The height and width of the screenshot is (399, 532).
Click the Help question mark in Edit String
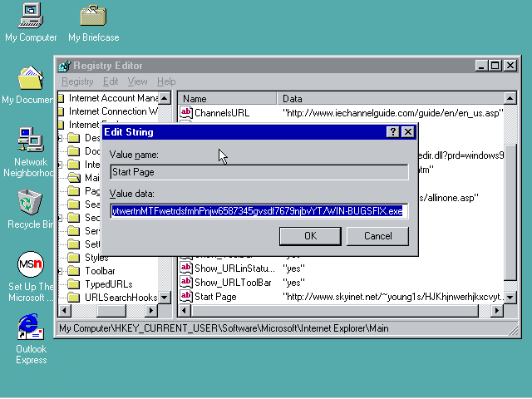pos(393,131)
